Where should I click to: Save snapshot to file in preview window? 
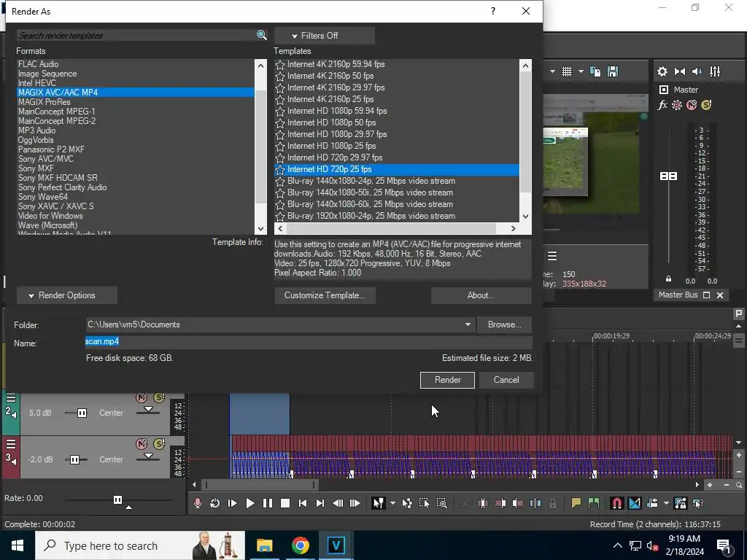tap(613, 71)
